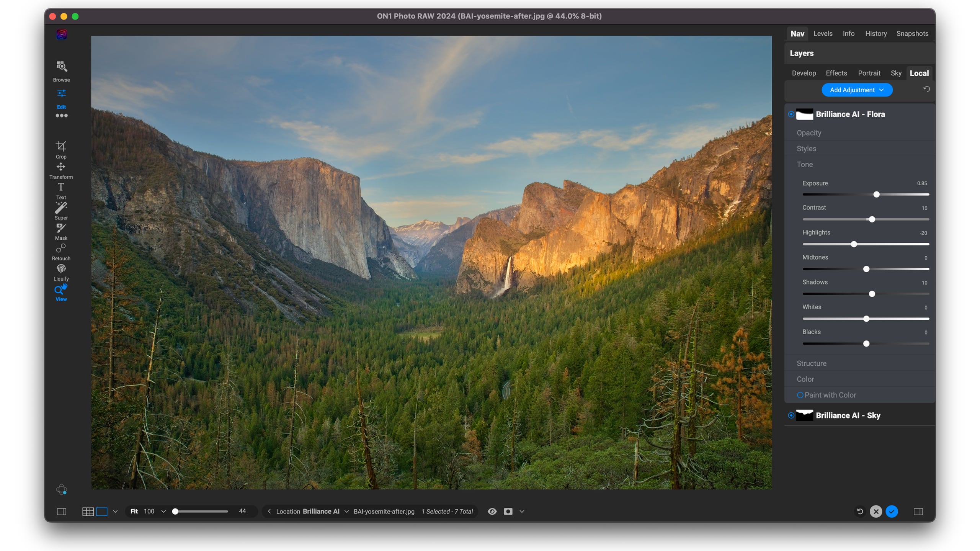Image resolution: width=980 pixels, height=551 pixels.
Task: Switch to the History tab
Action: point(875,34)
